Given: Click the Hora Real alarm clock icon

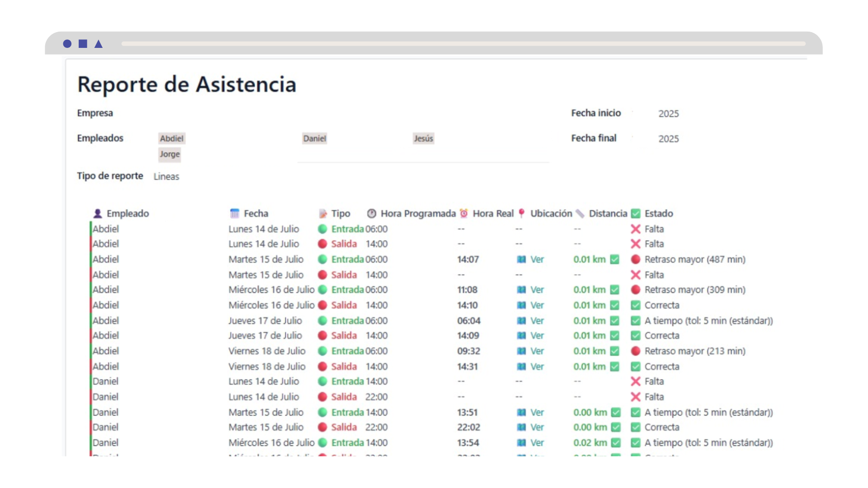Looking at the screenshot, I should pos(463,213).
